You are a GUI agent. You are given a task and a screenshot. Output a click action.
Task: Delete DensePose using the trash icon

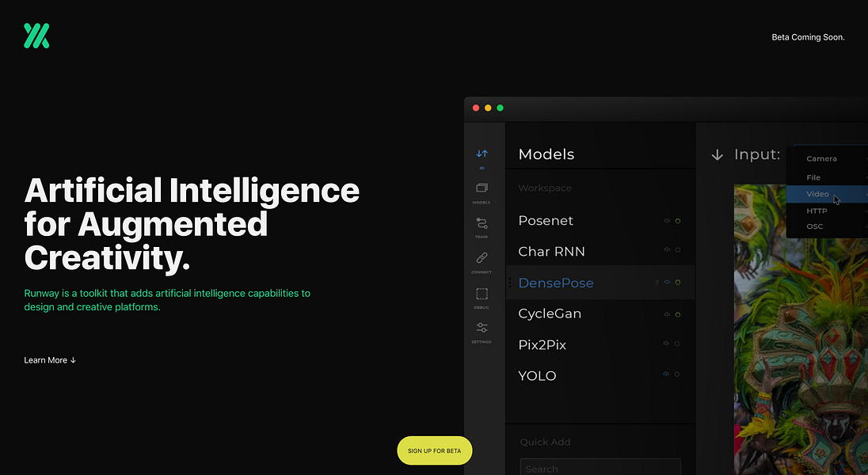657,283
